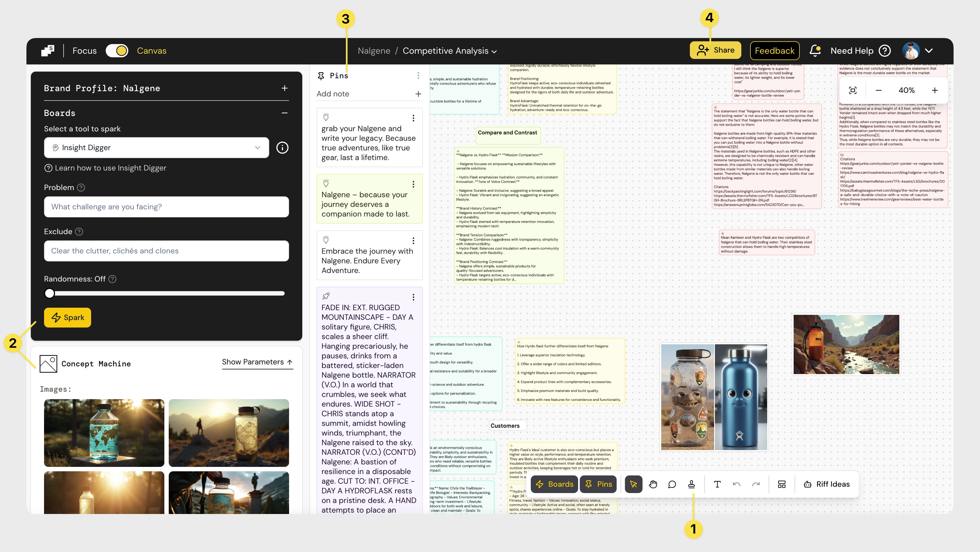Select the stamp tool in toolbar
Viewport: 980px width, 552px height.
point(692,484)
